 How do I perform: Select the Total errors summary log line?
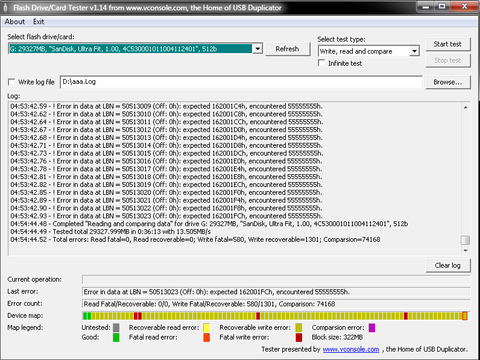click(x=195, y=239)
